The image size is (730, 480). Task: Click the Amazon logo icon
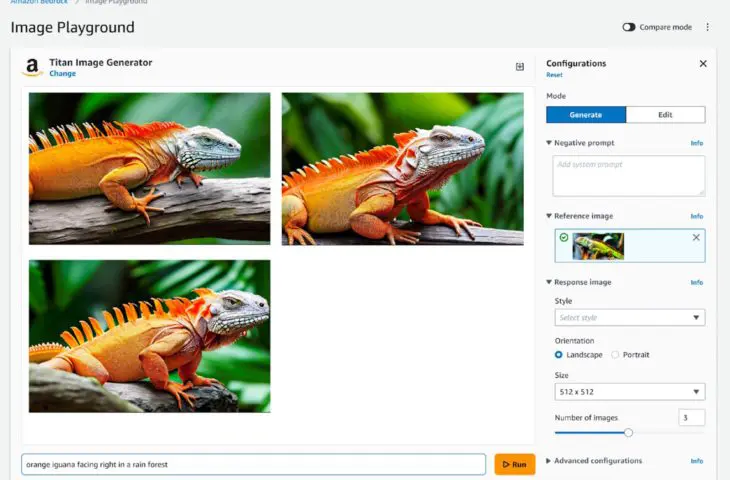click(32, 67)
